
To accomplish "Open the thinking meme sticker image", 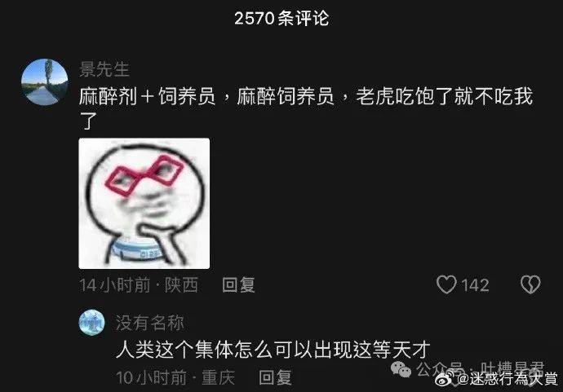I will [x=144, y=204].
